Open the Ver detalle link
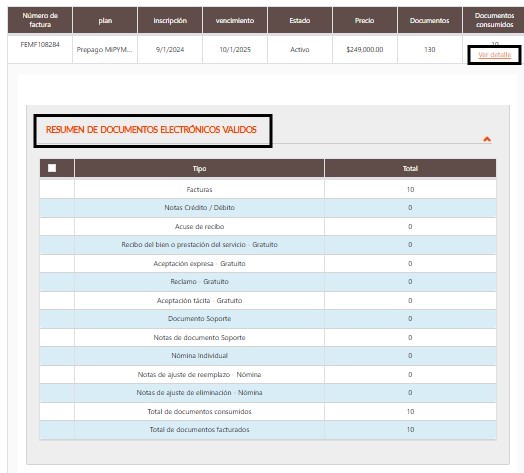 click(494, 55)
